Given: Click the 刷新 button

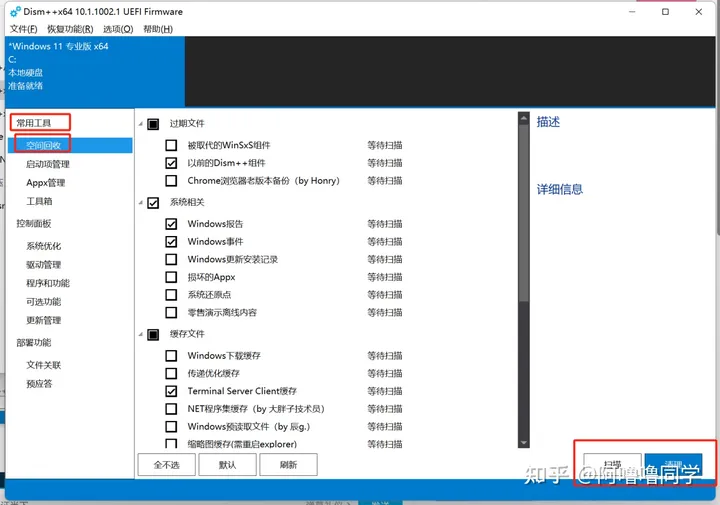Looking at the screenshot, I should (288, 465).
